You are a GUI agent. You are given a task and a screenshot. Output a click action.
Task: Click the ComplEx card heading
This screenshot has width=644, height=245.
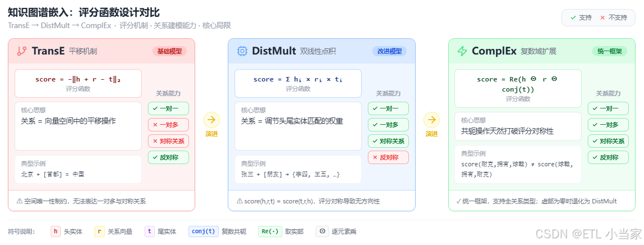(494, 51)
